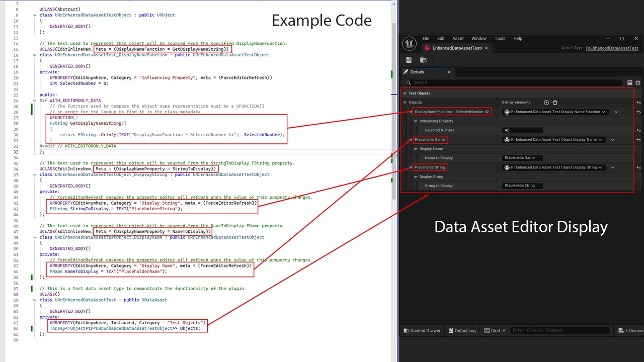This screenshot has height=362, width=644.
Task: Click the class icon in the Object Display Name combo box
Action: [507, 139]
